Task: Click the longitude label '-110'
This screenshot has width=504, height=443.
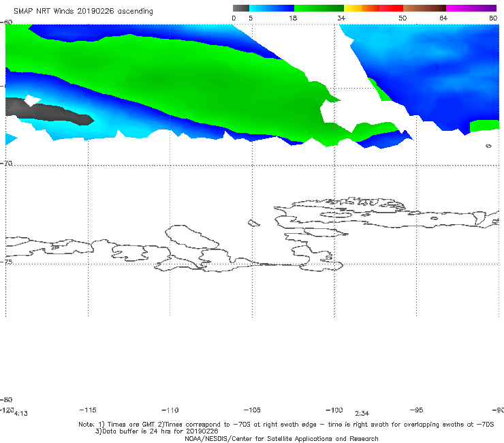Action: point(170,410)
